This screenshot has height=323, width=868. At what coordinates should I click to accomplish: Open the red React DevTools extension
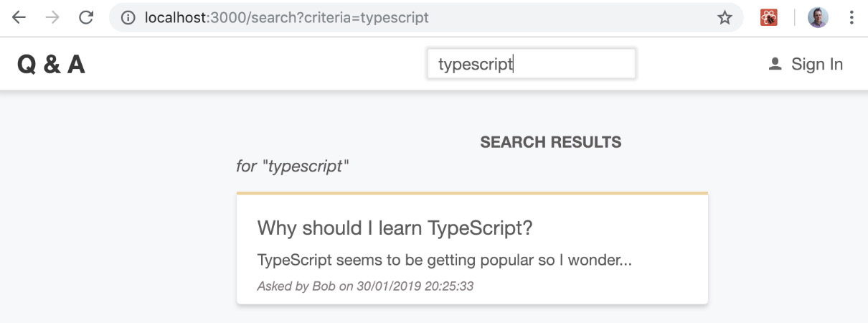point(769,17)
